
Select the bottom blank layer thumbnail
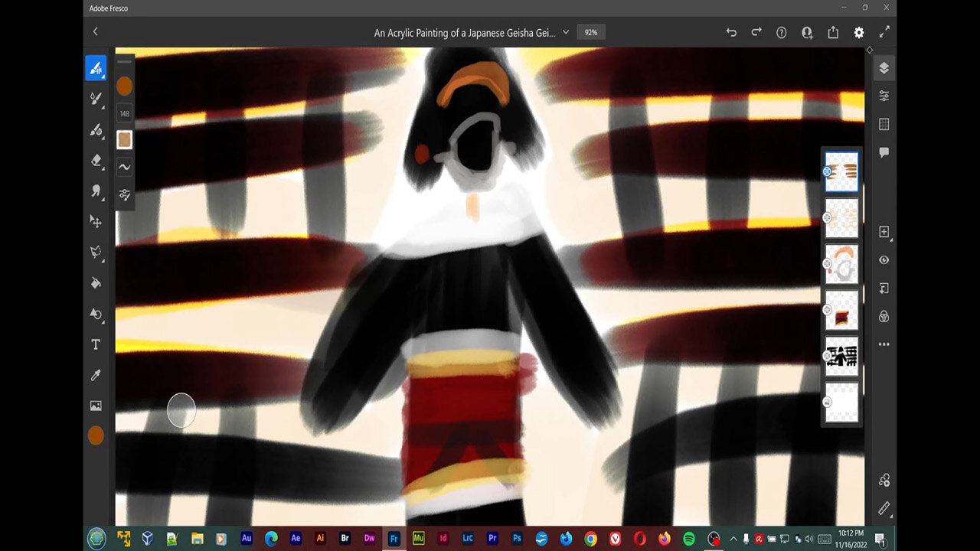click(841, 402)
